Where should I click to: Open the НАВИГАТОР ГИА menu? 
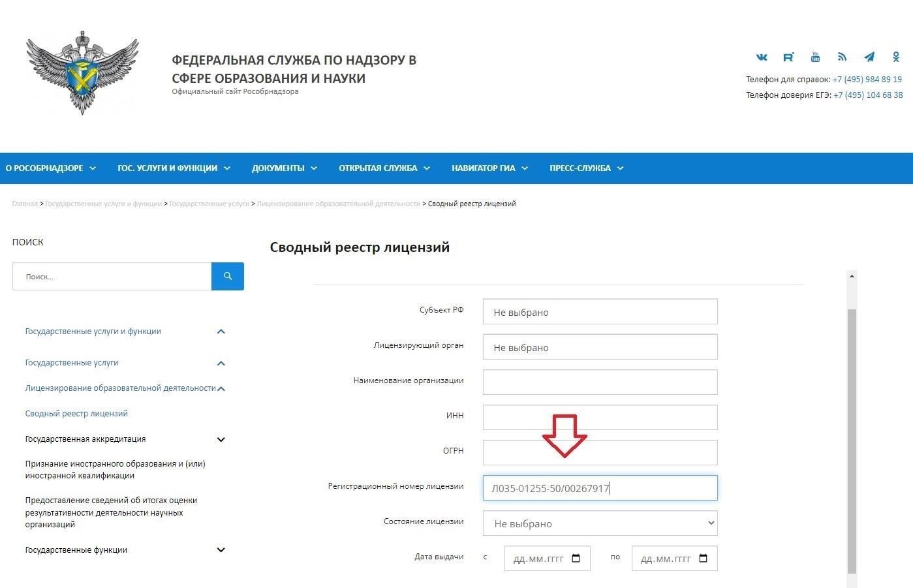click(x=490, y=168)
